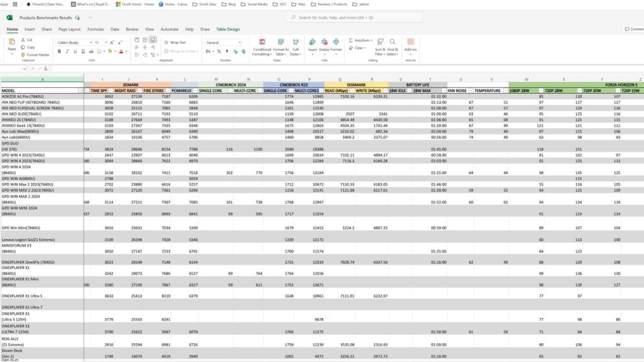
Task: Toggle strikethrough formatting
Action: [91, 52]
